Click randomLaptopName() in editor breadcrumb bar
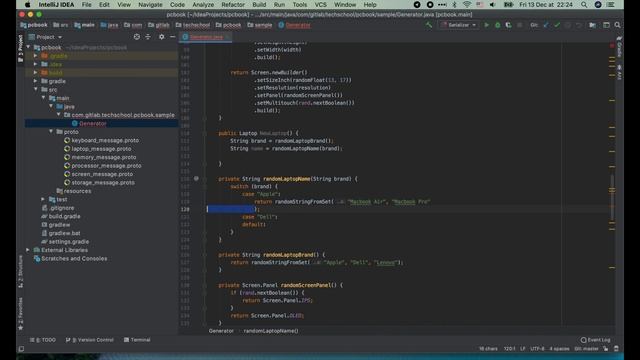The width and height of the screenshot is (640, 360). coord(271,331)
